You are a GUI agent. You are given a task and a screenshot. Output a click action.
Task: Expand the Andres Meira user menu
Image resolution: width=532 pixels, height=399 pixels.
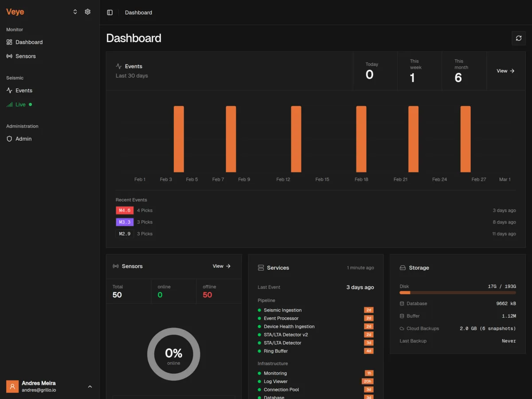[x=90, y=387]
